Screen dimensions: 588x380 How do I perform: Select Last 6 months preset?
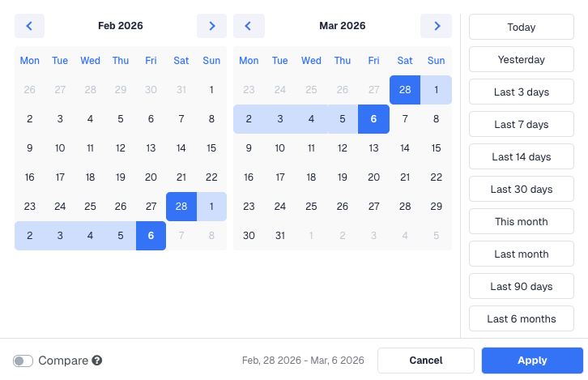coord(521,318)
